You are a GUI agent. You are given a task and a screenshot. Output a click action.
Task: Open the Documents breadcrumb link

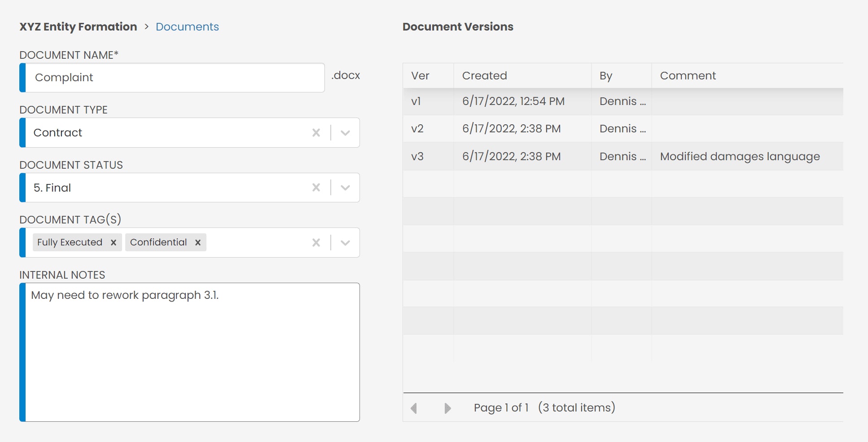[x=187, y=27]
